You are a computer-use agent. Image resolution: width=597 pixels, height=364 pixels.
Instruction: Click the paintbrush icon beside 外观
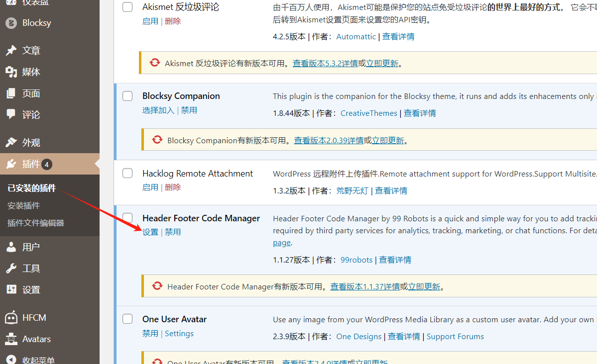tap(11, 142)
